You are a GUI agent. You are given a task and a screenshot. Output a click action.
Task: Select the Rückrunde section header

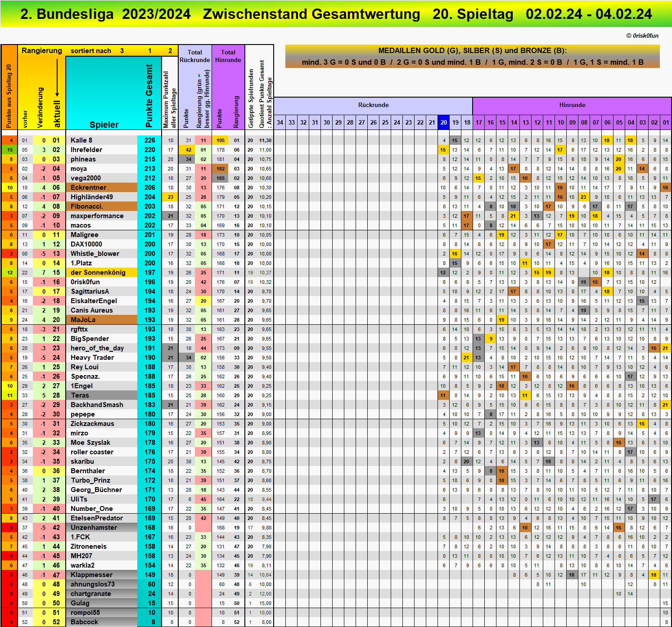tap(373, 105)
